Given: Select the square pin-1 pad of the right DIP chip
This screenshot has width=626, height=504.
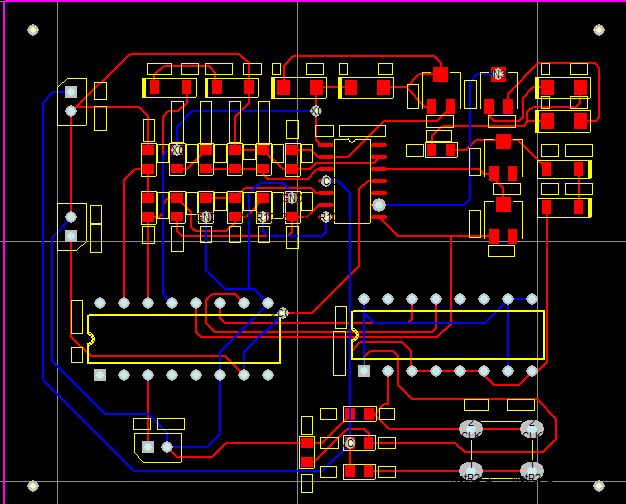Looking at the screenshot, I should click(x=364, y=371).
